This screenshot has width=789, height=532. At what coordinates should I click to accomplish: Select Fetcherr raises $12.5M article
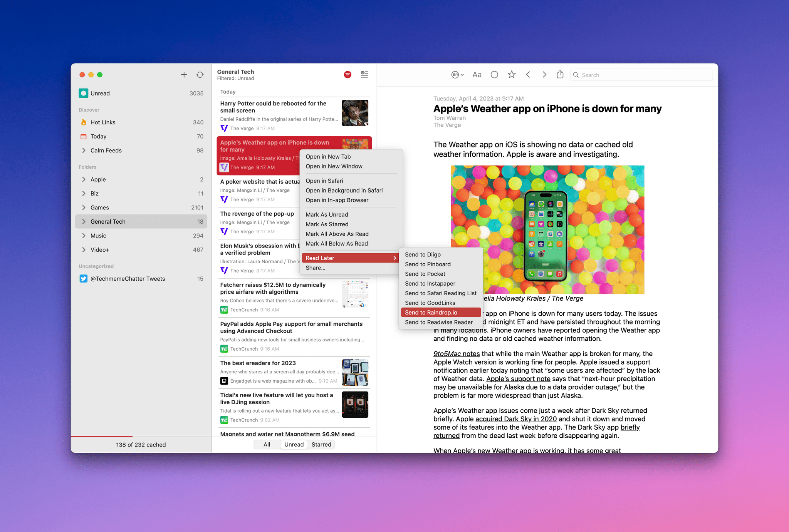294,298
